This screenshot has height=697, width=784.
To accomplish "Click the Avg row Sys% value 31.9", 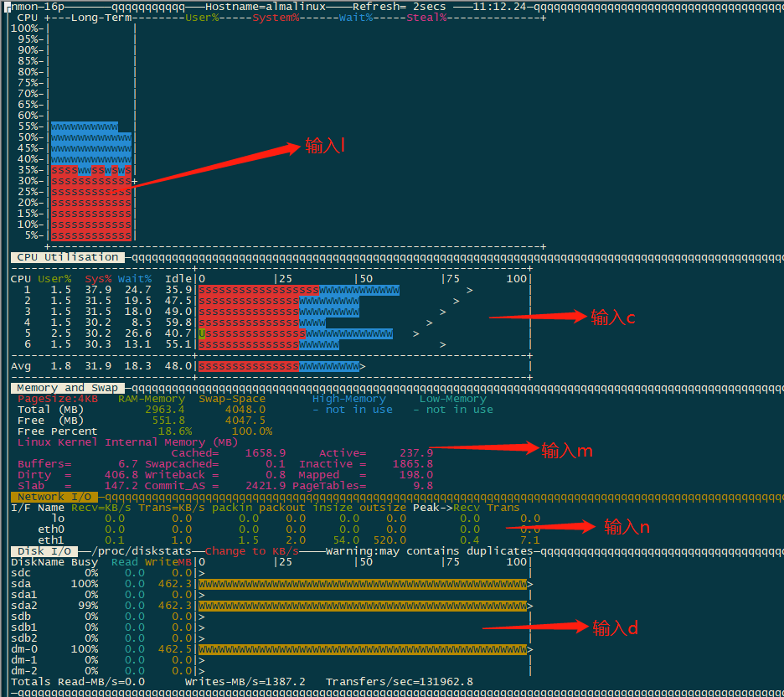I will click(x=98, y=366).
